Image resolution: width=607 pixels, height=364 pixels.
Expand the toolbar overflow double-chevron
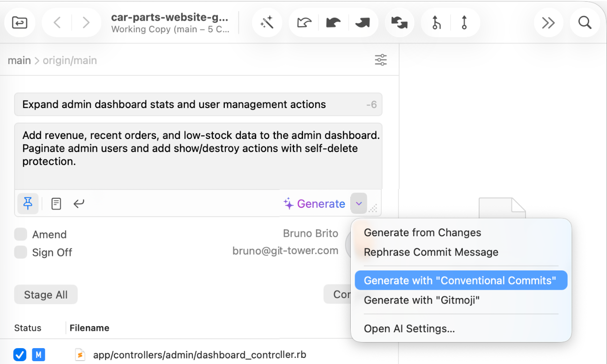548,22
